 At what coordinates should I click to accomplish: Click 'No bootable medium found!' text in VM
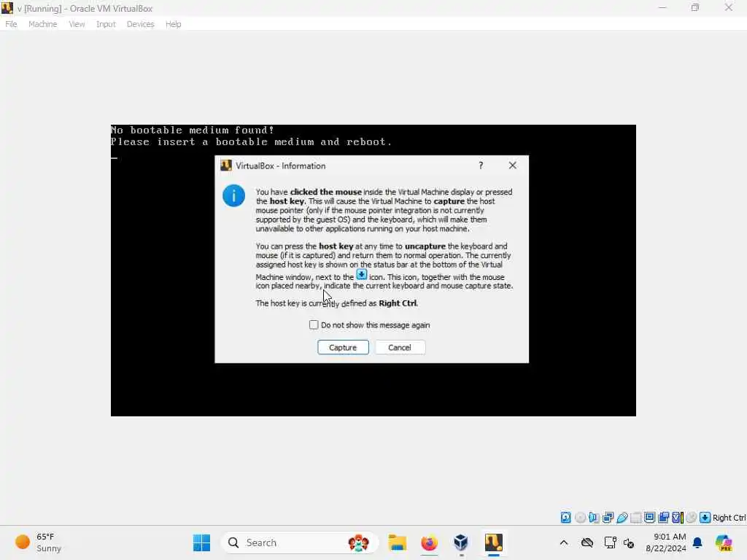pyautogui.click(x=193, y=130)
